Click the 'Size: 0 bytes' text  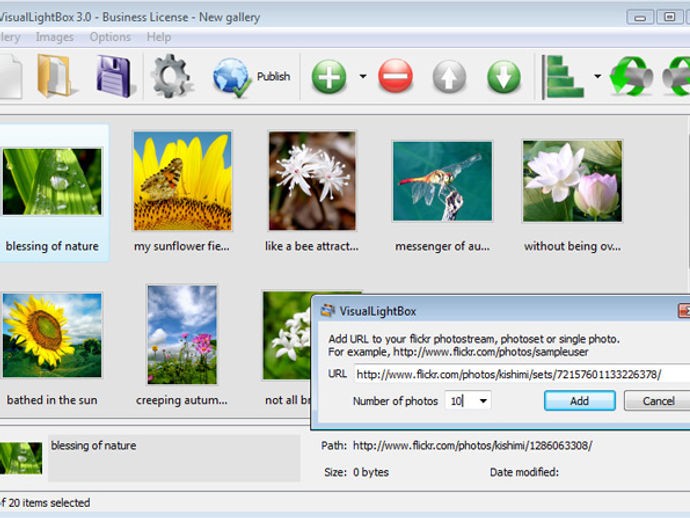point(356,472)
